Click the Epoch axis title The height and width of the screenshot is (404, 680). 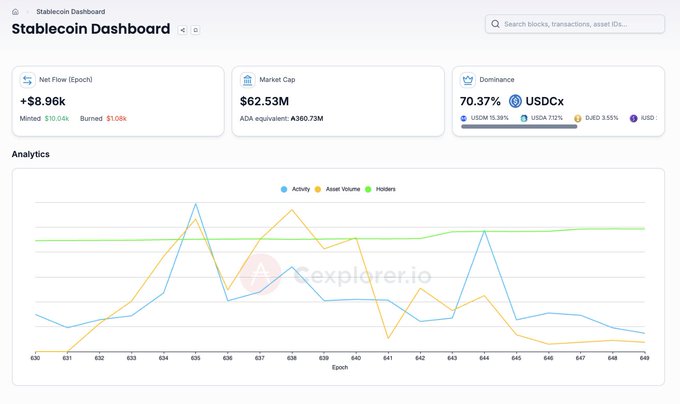pyautogui.click(x=340, y=367)
